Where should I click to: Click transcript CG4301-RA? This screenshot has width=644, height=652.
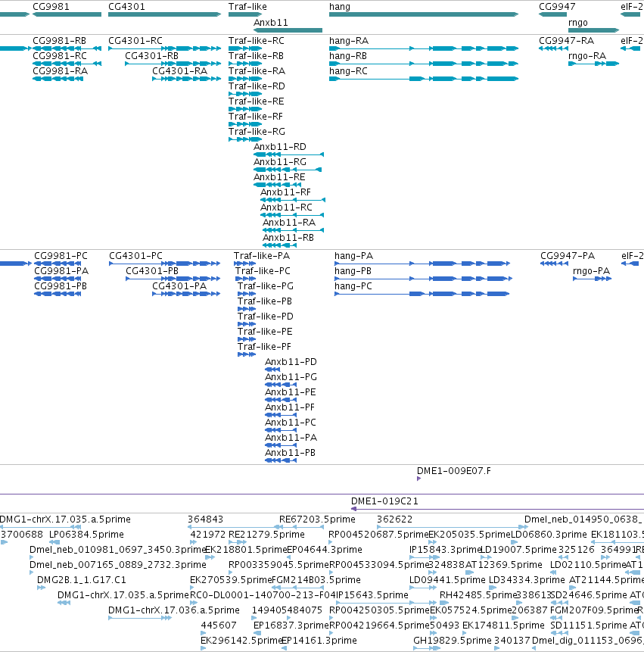187,79
